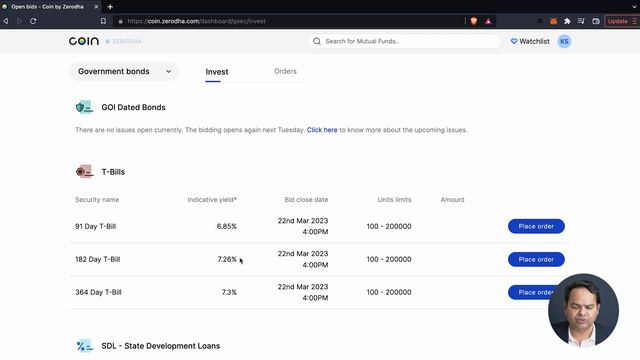
Task: Open the Watchlist heart link
Action: [x=530, y=41]
